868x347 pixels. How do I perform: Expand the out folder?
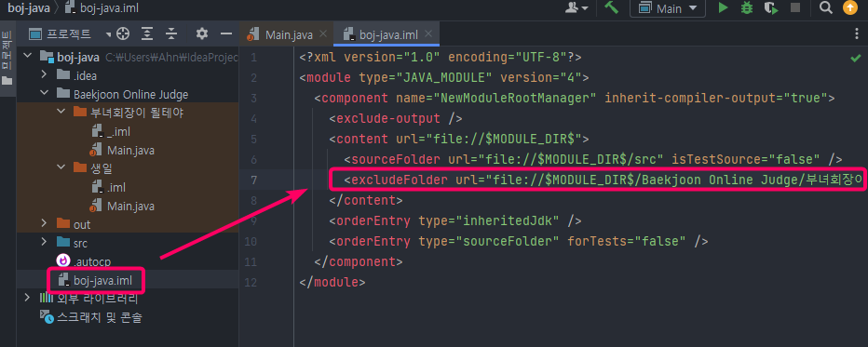point(45,224)
